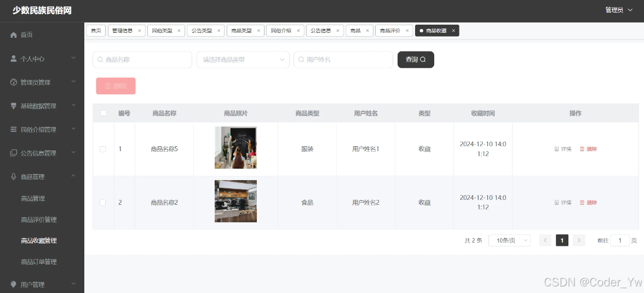This screenshot has width=644, height=293.
Task: Open 商品评价管理 in the sidebar
Action: click(38, 220)
